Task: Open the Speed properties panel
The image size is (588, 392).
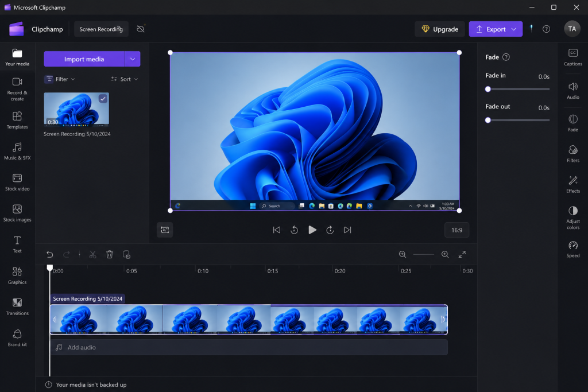Action: (x=573, y=249)
